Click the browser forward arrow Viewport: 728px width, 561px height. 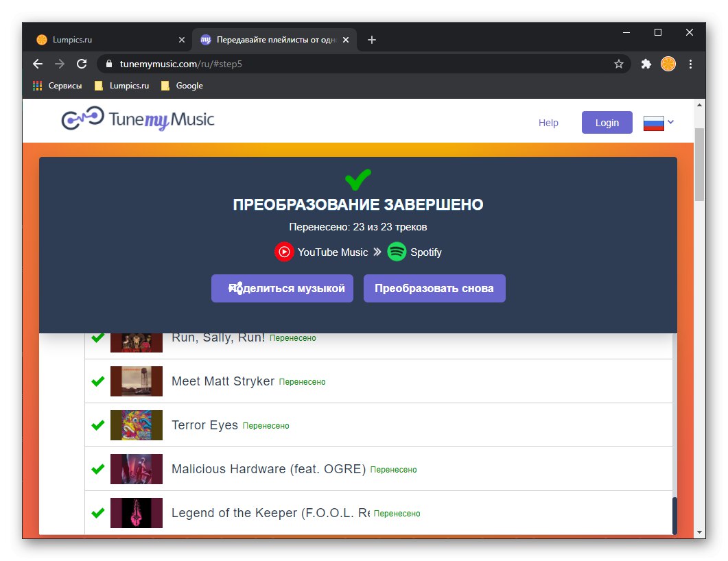click(60, 64)
